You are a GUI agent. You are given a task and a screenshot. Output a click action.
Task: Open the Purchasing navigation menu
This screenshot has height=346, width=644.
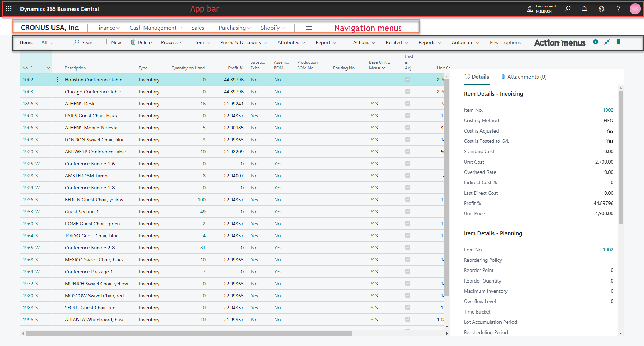click(x=235, y=28)
